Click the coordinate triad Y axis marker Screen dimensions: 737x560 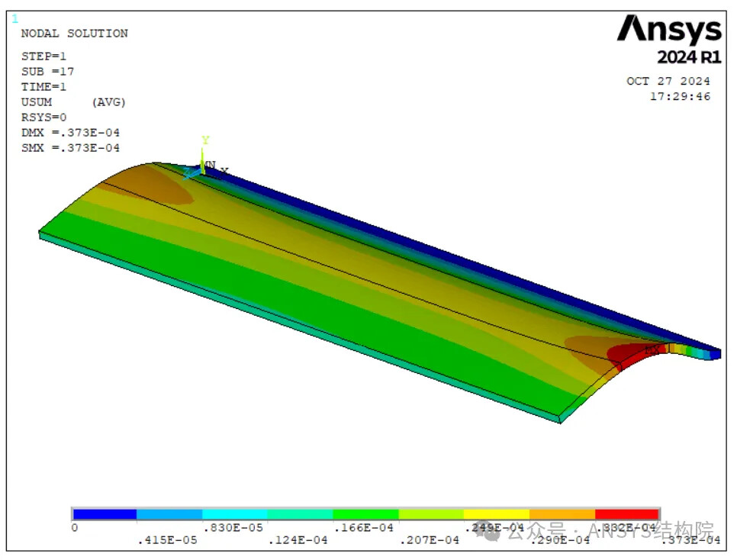coord(204,140)
